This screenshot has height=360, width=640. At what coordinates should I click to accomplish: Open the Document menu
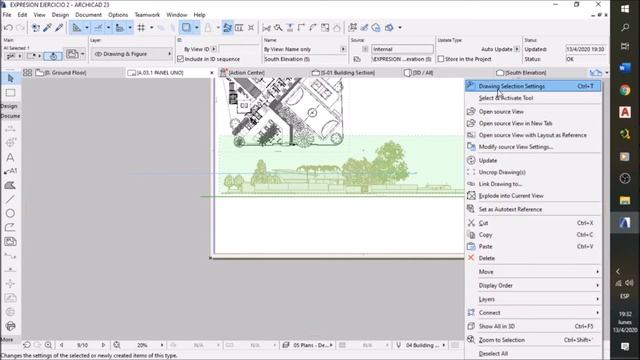(88, 15)
